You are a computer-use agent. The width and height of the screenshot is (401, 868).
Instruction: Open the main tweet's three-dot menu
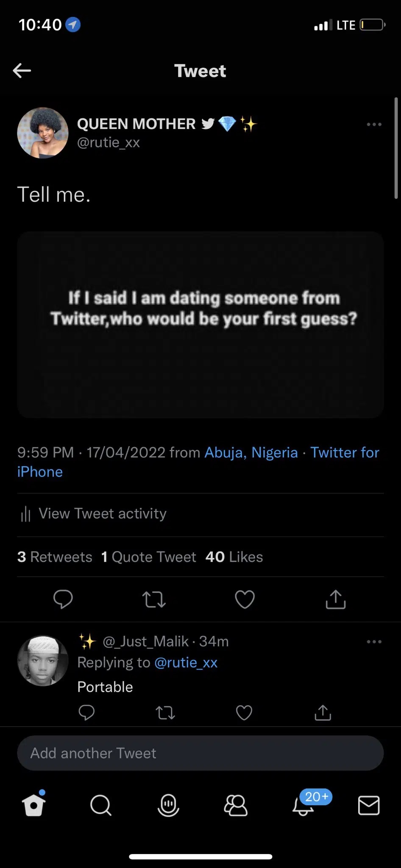click(x=374, y=125)
